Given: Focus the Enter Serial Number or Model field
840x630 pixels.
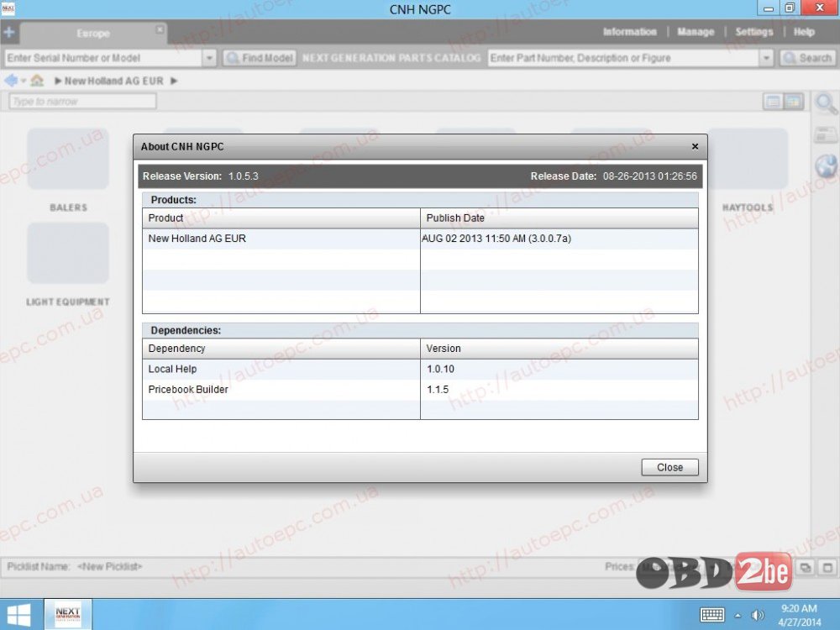Looking at the screenshot, I should [103, 58].
